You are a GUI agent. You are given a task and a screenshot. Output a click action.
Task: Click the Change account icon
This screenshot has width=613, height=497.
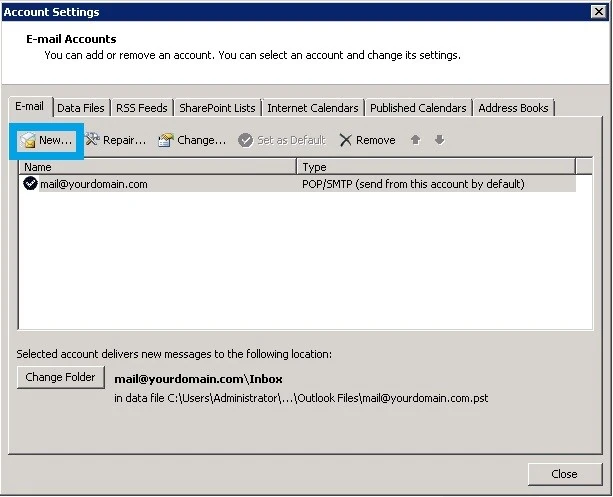pyautogui.click(x=166, y=140)
